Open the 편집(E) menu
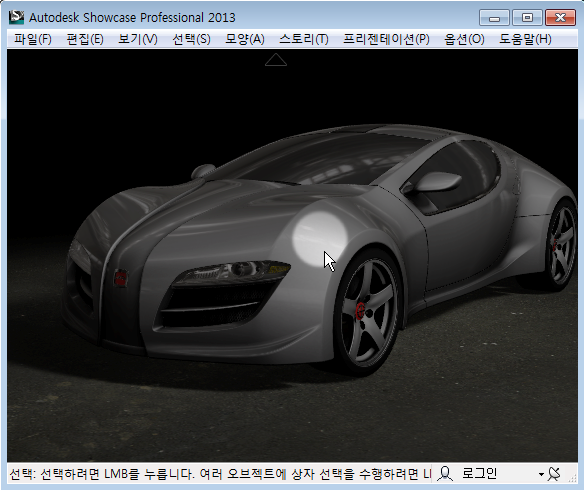 coord(85,39)
